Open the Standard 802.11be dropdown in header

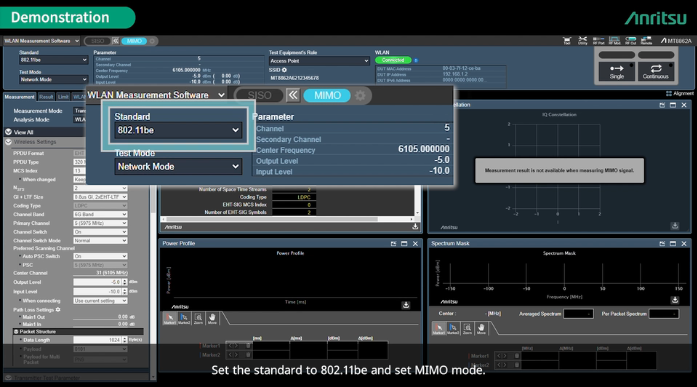(53, 60)
